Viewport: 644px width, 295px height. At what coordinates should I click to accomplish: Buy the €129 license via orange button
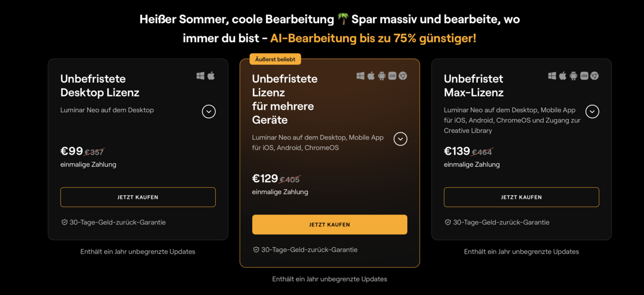(x=330, y=225)
